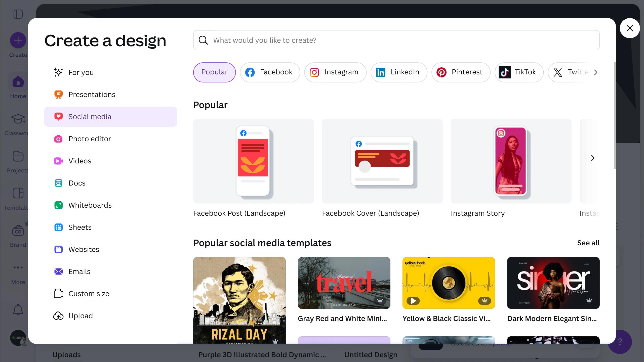Open the For you category
644x362 pixels.
coord(81,72)
